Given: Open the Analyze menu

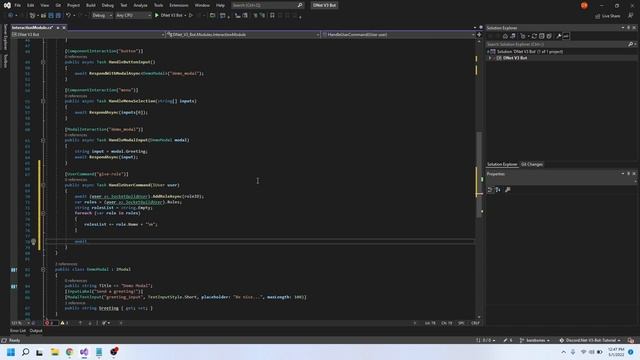Looking at the screenshot, I should 140,5.
